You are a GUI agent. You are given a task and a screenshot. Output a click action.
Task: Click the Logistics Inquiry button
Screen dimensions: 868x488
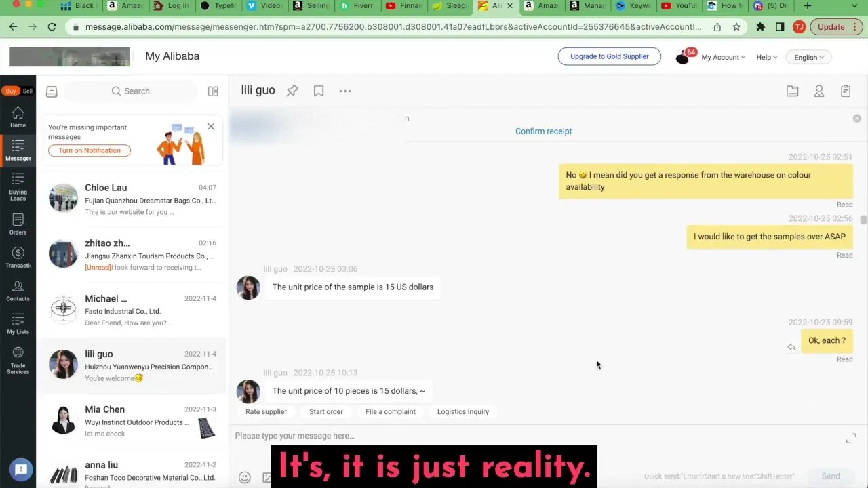pos(463,411)
